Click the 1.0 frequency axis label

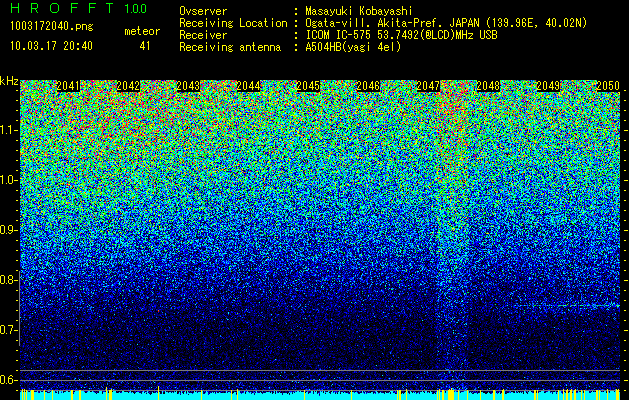pyautogui.click(x=8, y=180)
